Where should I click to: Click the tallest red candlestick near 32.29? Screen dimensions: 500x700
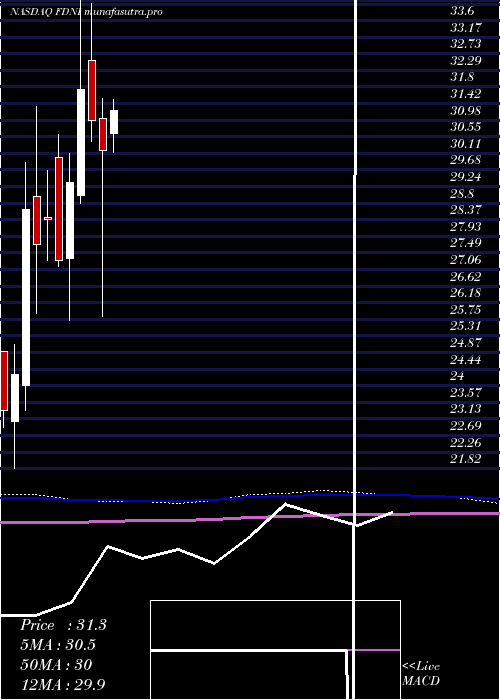(x=92, y=90)
